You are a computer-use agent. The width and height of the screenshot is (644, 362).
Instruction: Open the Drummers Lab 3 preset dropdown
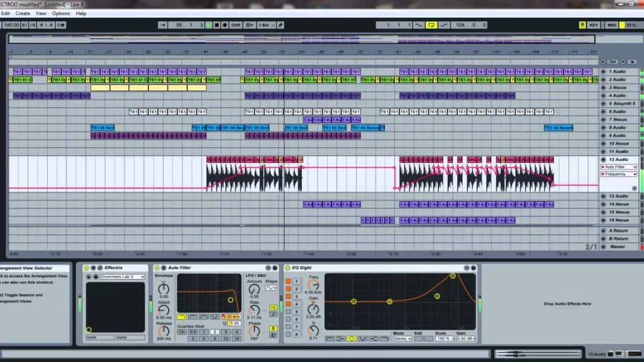click(x=123, y=277)
